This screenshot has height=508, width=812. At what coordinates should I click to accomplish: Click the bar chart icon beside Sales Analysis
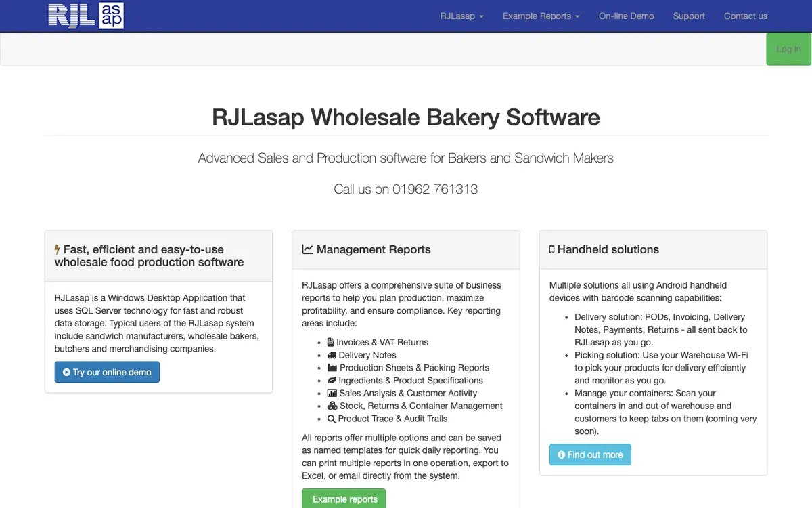click(332, 393)
